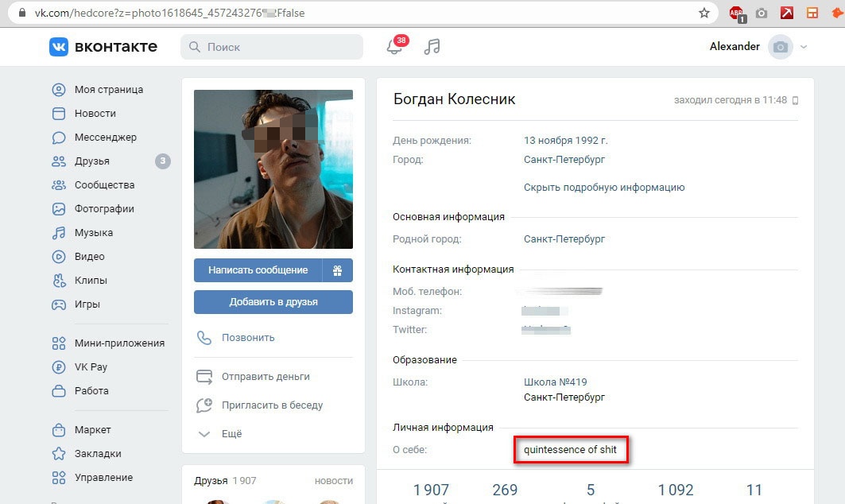Click the red arrow extension icon

[x=787, y=13]
